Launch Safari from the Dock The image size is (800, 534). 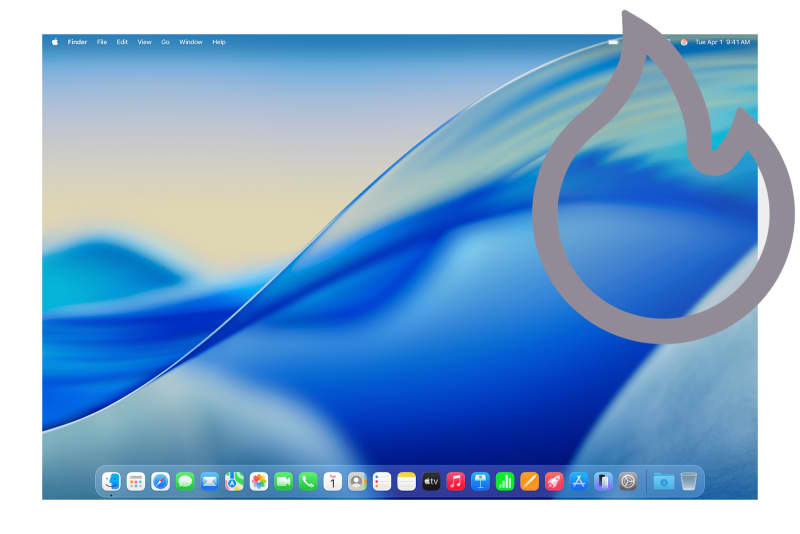click(x=160, y=481)
